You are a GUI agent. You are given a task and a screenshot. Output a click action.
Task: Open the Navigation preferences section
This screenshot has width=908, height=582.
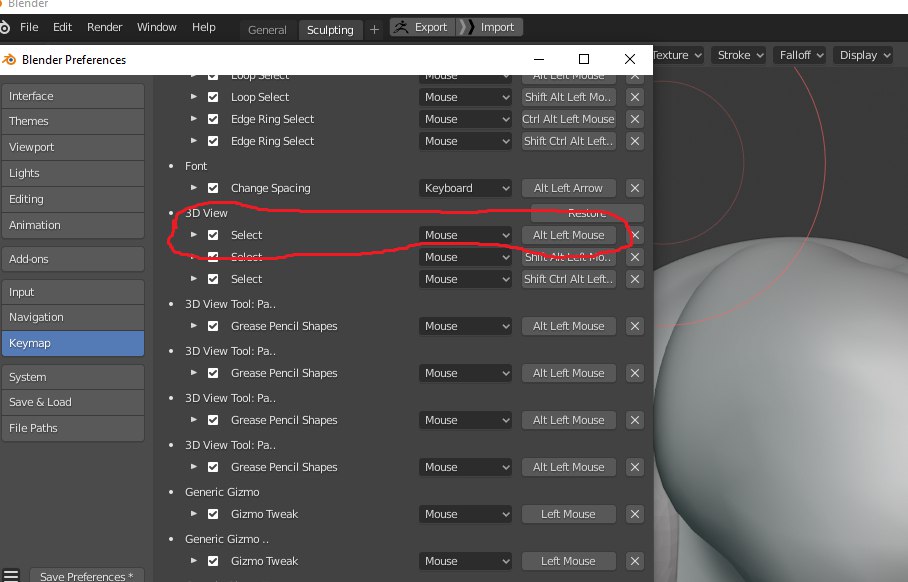pos(73,317)
